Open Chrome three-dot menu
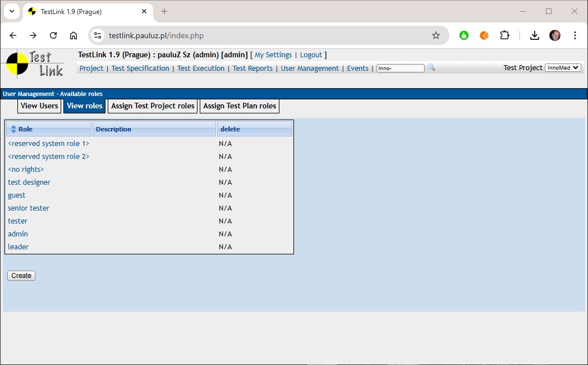 pyautogui.click(x=575, y=35)
